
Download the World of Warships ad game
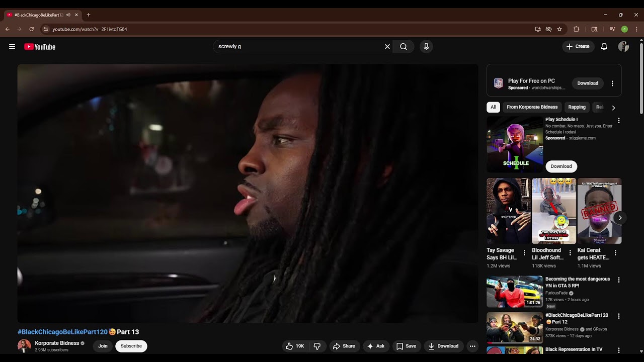point(588,83)
